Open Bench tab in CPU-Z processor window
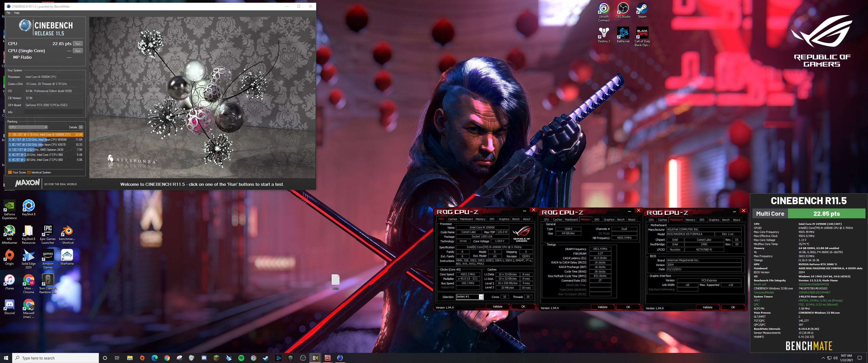The width and height of the screenshot is (868, 363). [x=516, y=219]
